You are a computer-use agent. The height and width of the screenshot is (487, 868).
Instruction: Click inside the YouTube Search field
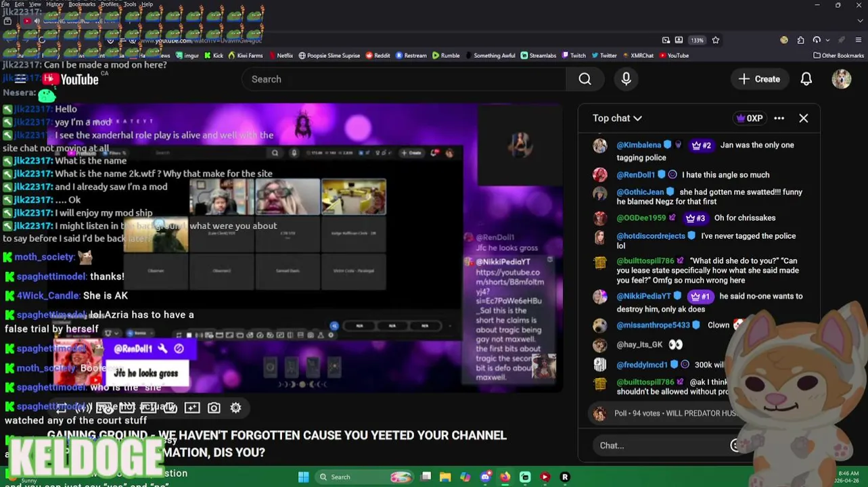click(405, 79)
